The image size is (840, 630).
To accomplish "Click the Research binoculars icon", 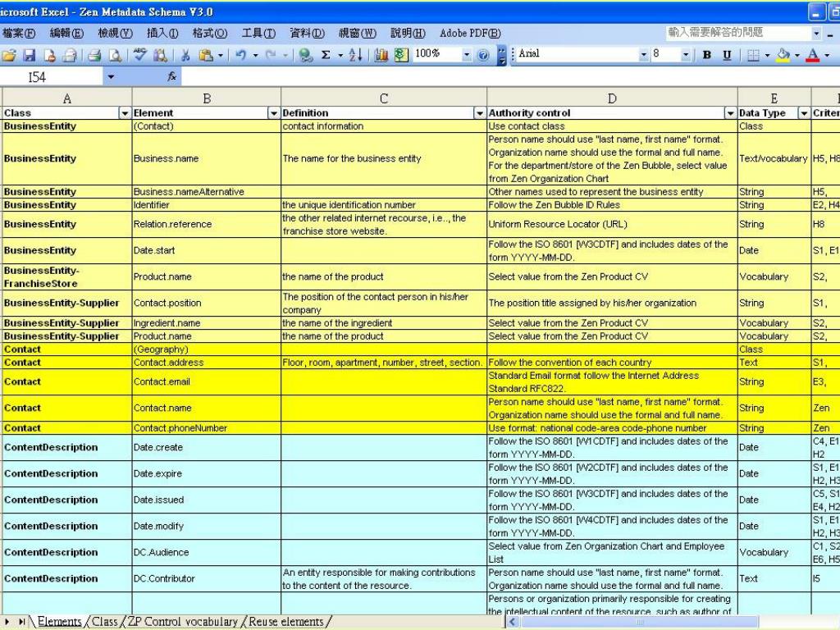I will [160, 55].
